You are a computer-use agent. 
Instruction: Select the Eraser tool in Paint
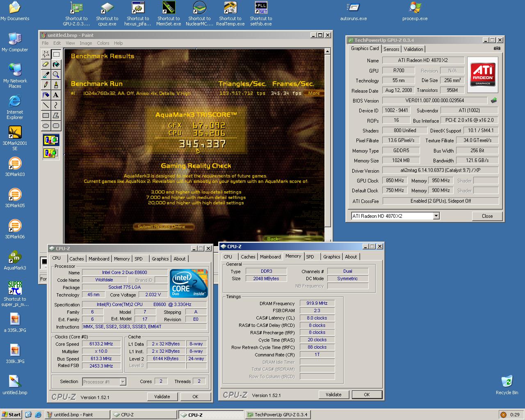tap(46, 64)
